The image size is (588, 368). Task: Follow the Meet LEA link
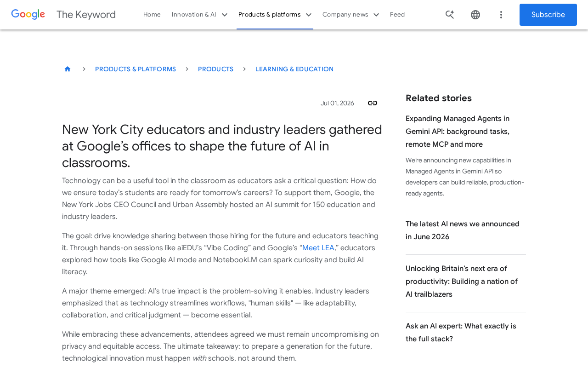[318, 248]
